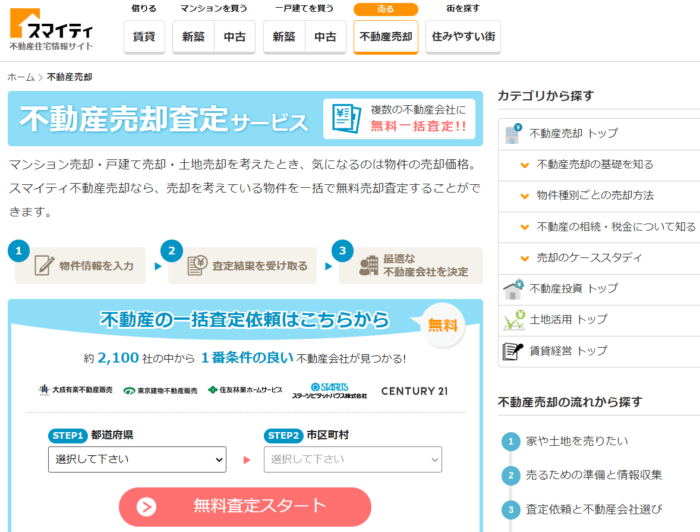Click the 無料一括査定!! red text
Viewport: 700px width, 532px height.
(x=418, y=126)
